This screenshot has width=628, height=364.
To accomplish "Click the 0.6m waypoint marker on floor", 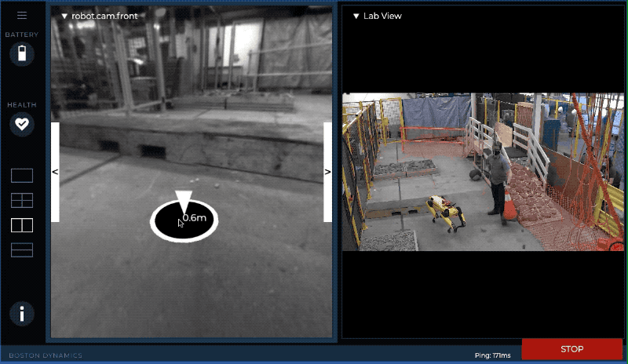I will click(184, 220).
